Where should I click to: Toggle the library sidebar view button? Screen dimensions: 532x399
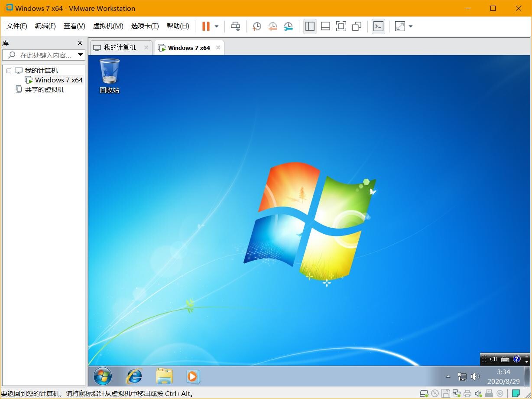pyautogui.click(x=310, y=26)
